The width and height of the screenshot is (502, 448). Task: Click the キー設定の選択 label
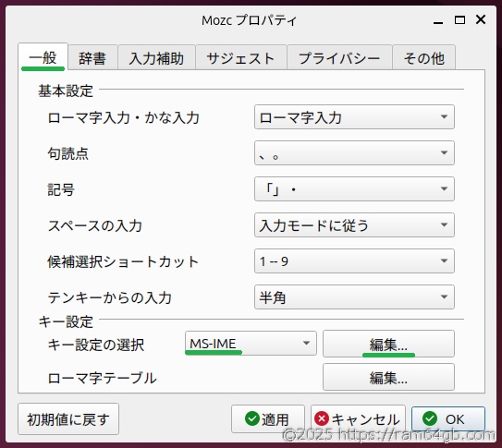pos(96,345)
